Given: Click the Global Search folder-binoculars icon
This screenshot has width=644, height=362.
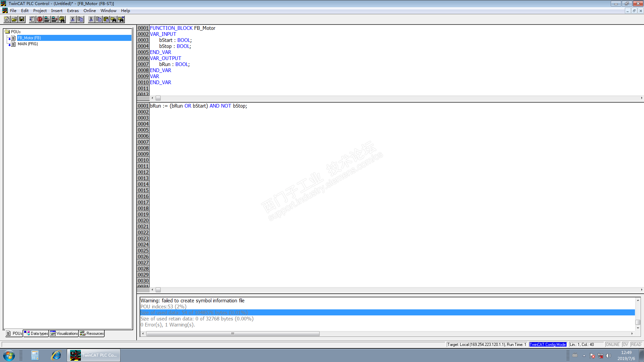Looking at the screenshot, I should point(62,19).
